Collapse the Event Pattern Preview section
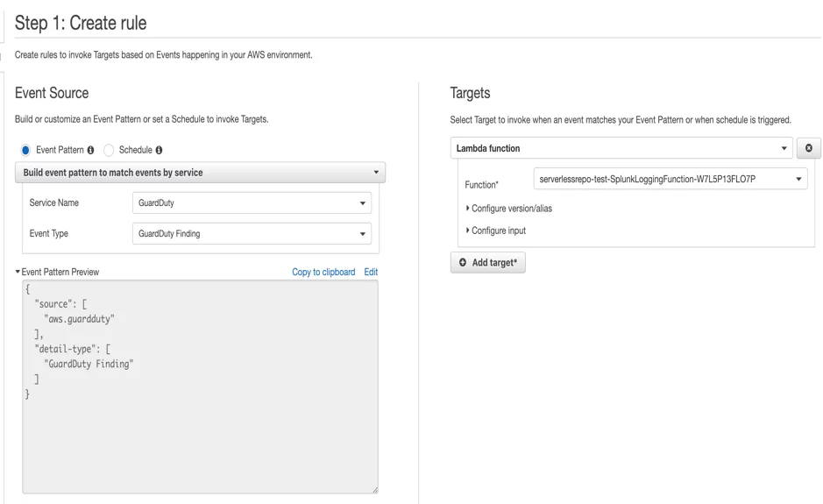Screen dimensions: 823x504 pyautogui.click(x=18, y=273)
